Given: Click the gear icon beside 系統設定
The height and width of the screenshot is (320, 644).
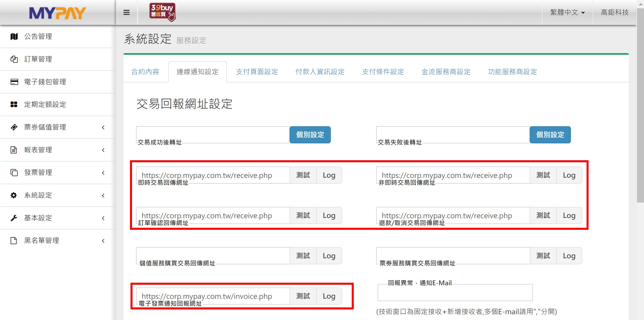Looking at the screenshot, I should (14, 195).
